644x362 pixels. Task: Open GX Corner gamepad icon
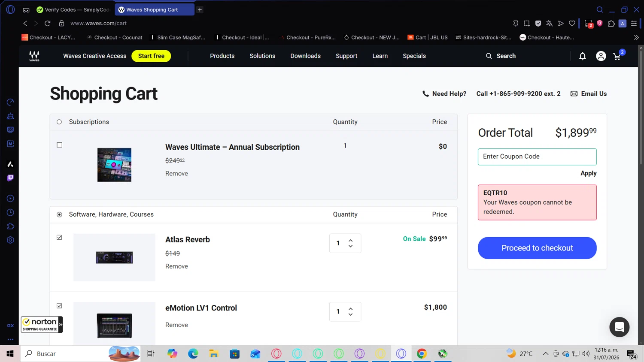click(x=26, y=10)
